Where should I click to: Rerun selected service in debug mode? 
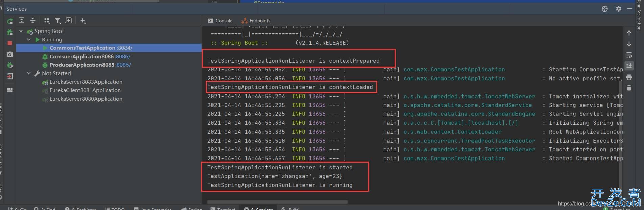10,32
